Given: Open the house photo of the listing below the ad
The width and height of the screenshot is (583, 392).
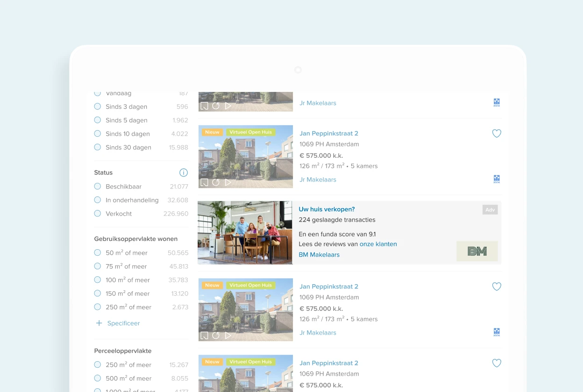Looking at the screenshot, I should [x=246, y=309].
